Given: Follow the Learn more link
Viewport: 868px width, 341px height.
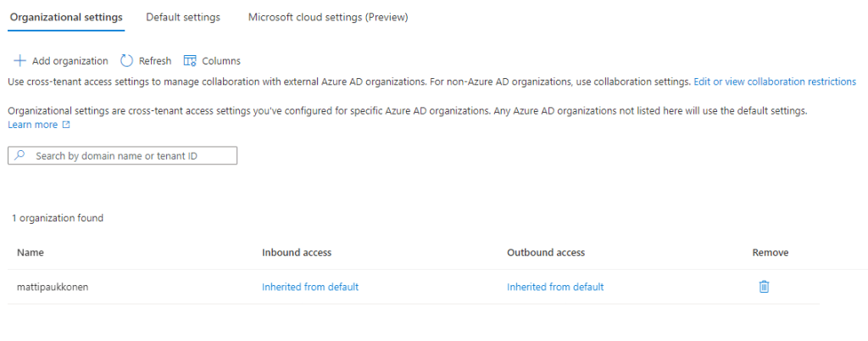Looking at the screenshot, I should click(32, 125).
